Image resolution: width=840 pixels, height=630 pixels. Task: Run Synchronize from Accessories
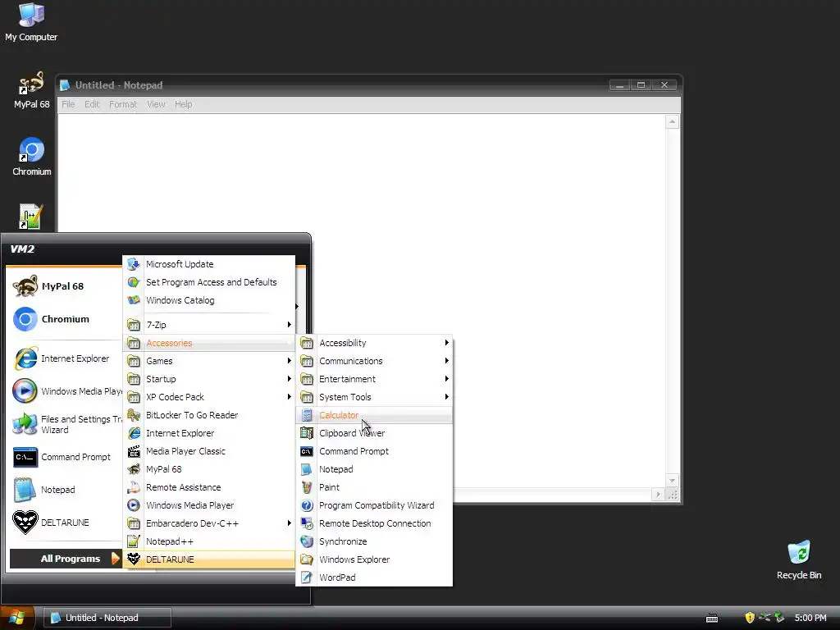coord(374,541)
